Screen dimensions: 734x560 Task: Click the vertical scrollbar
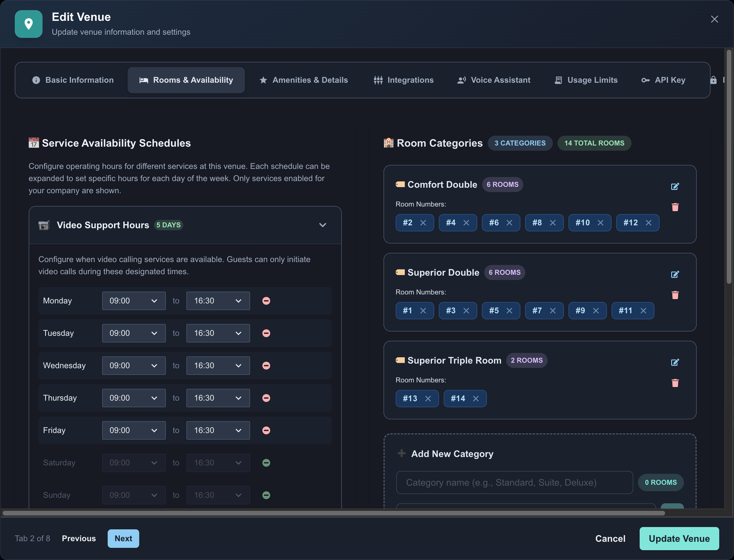tap(729, 167)
